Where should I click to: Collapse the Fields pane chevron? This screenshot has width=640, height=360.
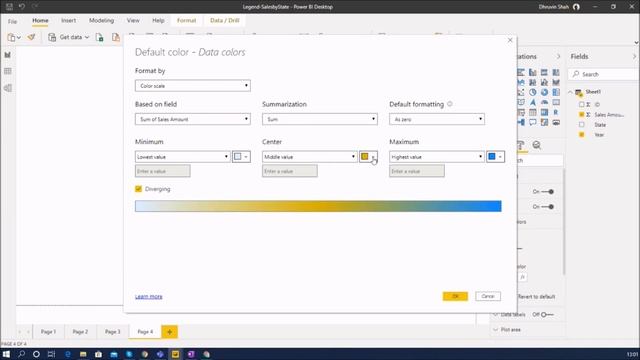coord(634,56)
